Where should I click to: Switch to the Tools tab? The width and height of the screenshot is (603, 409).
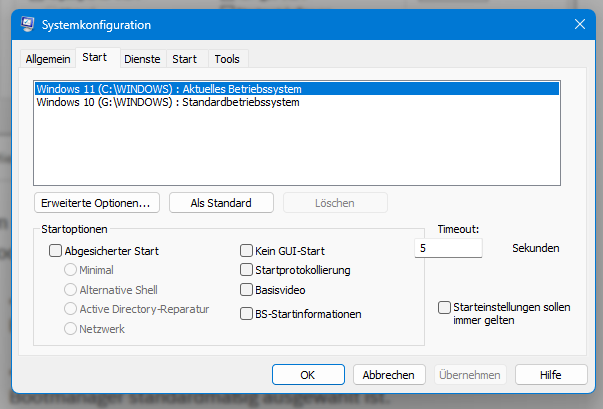(227, 59)
